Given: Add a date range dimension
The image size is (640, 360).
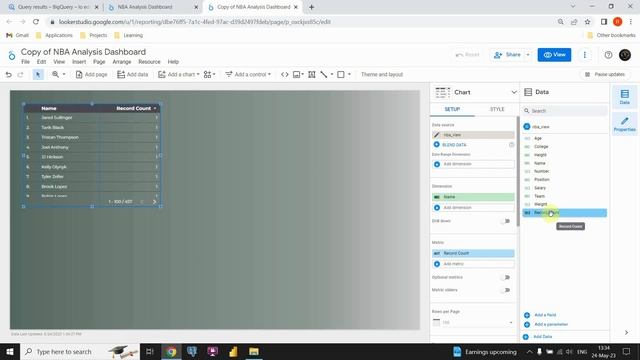Looking at the screenshot, I should pyautogui.click(x=473, y=164).
